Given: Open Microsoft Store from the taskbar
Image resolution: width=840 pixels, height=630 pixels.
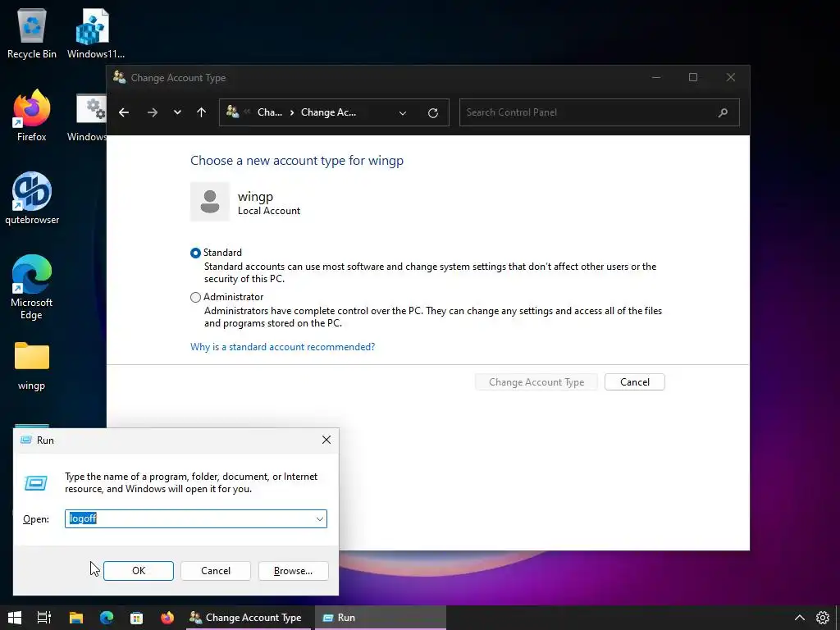Looking at the screenshot, I should coord(137,618).
